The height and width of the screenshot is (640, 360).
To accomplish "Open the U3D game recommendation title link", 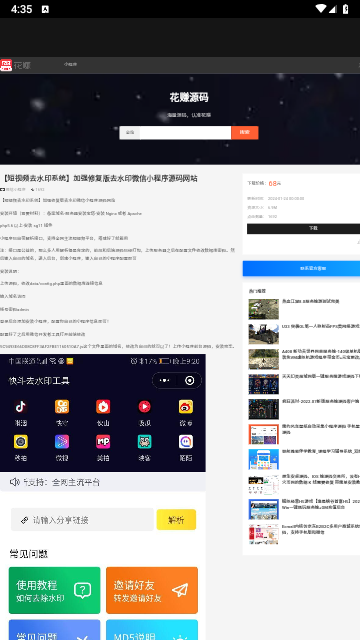I will tap(321, 327).
